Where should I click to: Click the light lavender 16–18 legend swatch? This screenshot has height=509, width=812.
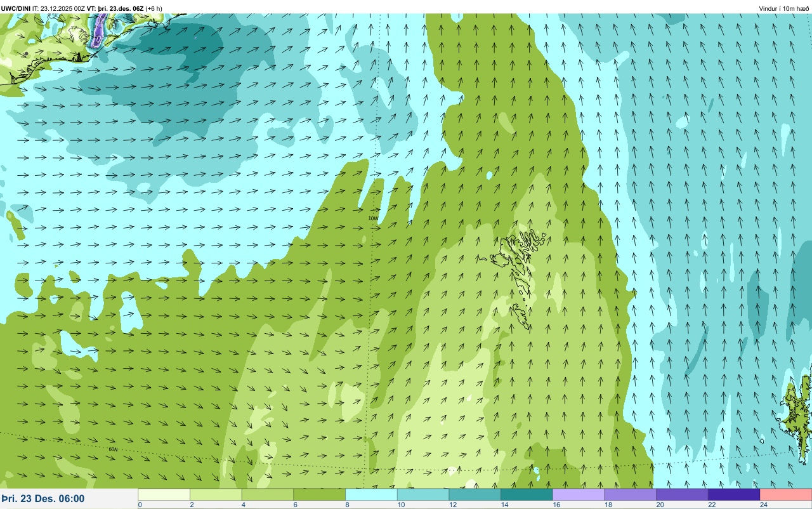click(578, 494)
